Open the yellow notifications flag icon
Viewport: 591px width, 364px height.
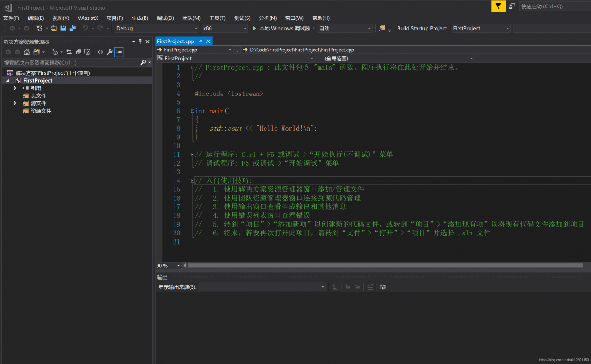coord(498,6)
